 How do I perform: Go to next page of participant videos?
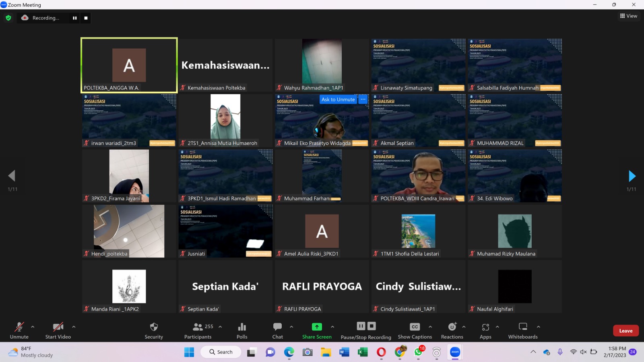[632, 176]
